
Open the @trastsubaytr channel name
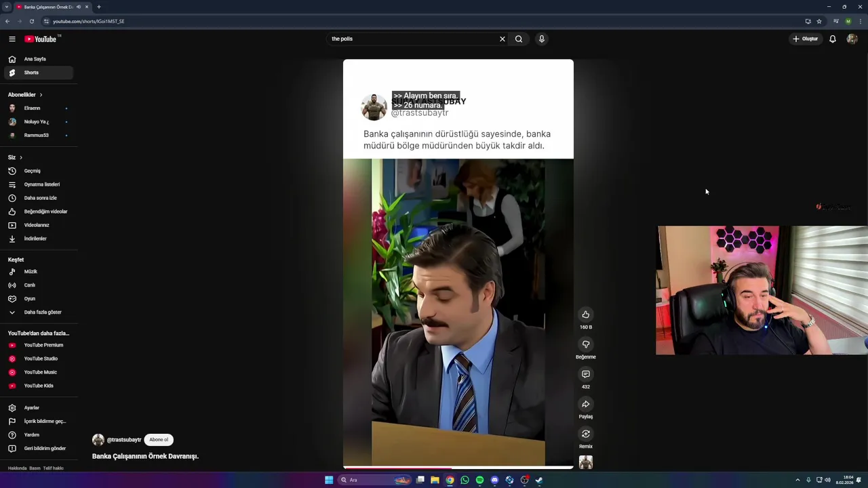tap(124, 440)
